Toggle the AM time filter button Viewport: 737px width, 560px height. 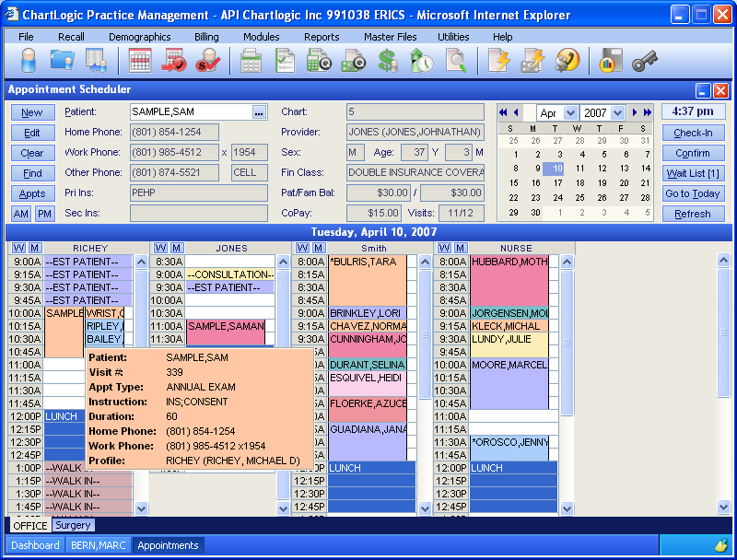point(21,214)
